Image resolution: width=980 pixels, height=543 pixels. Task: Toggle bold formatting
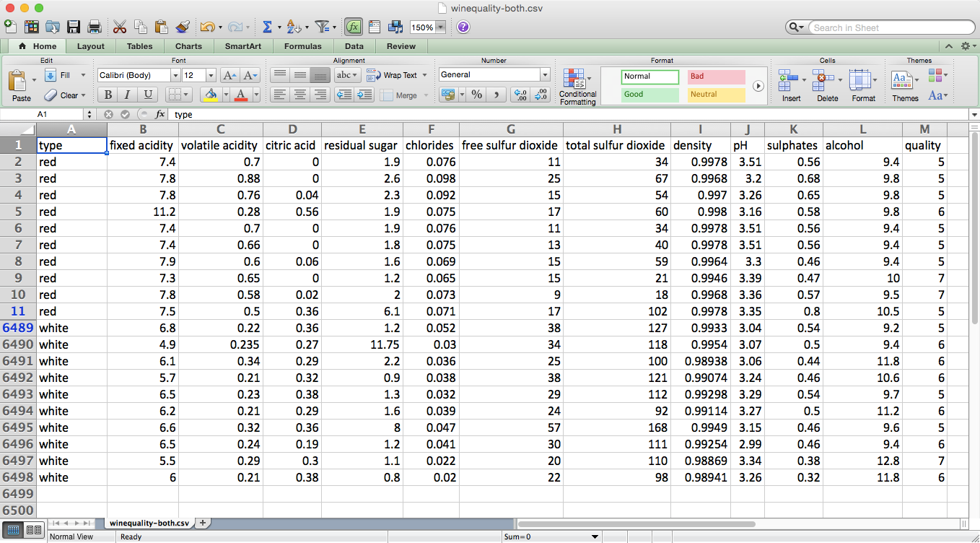tap(107, 95)
